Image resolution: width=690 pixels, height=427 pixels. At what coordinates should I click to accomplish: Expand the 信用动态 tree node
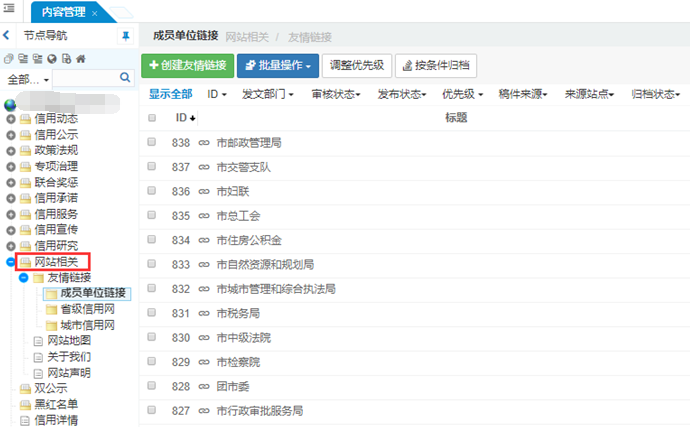[11, 118]
